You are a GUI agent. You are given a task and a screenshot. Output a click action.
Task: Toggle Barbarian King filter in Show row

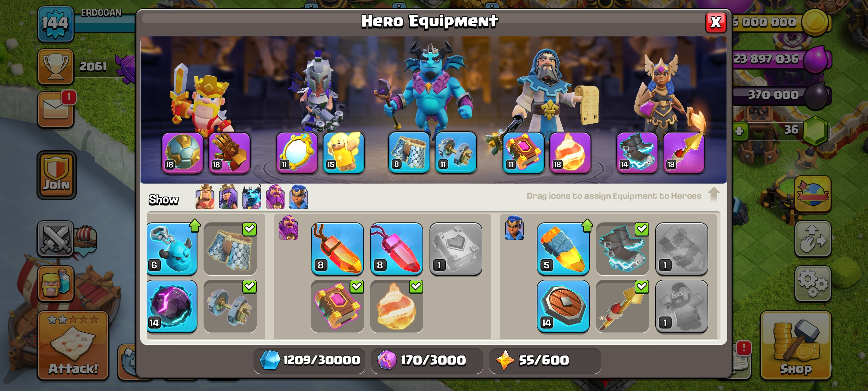(x=205, y=197)
